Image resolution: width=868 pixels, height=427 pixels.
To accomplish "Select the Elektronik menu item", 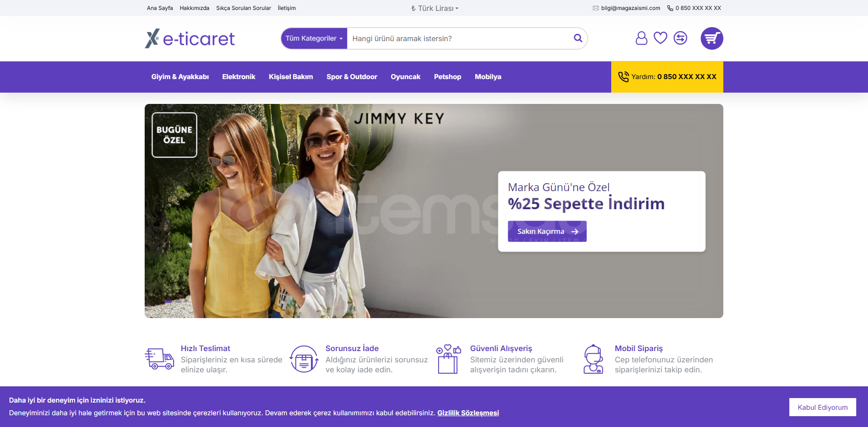I will [239, 77].
